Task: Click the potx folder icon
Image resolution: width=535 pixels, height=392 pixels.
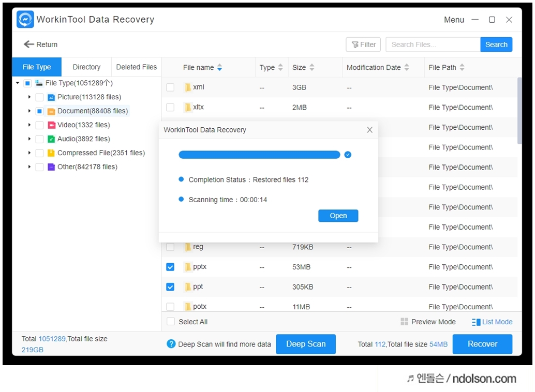Action: click(188, 307)
